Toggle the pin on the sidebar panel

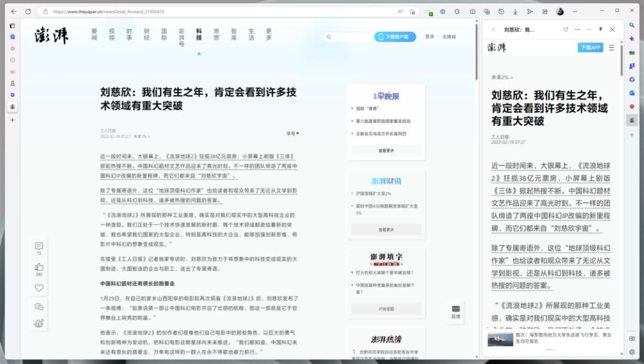[x=600, y=29]
